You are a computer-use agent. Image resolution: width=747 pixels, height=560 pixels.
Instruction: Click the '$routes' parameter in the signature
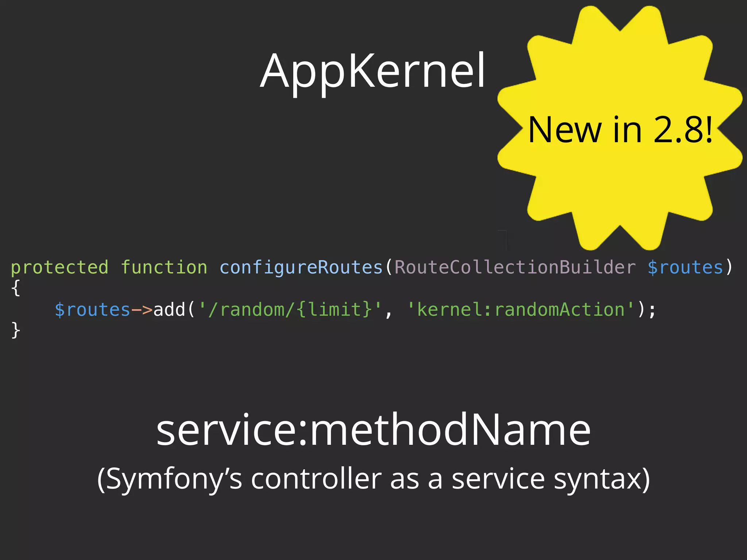685,268
